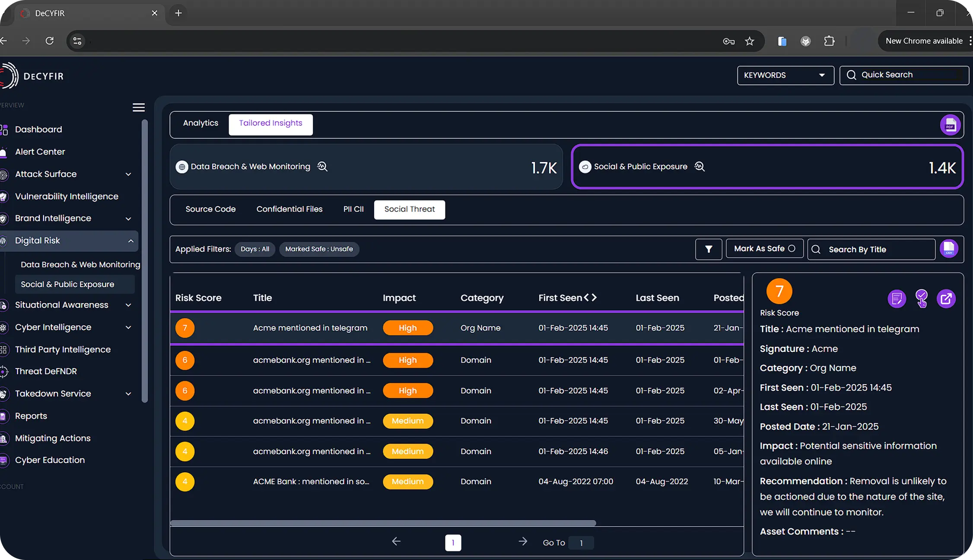Click magnifier icon beside Data Breach & Web Monitoring
Screen dimensions: 973x560
pyautogui.click(x=322, y=166)
